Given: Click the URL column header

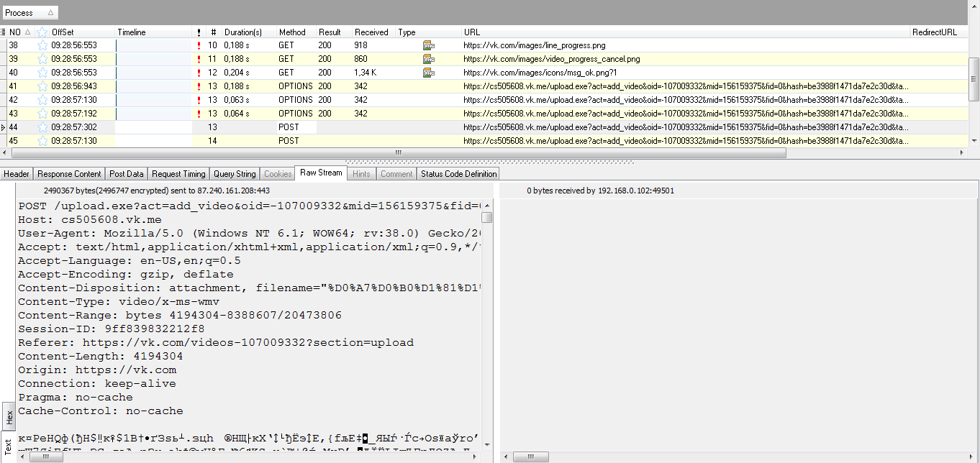Looking at the screenshot, I should click(x=472, y=32).
